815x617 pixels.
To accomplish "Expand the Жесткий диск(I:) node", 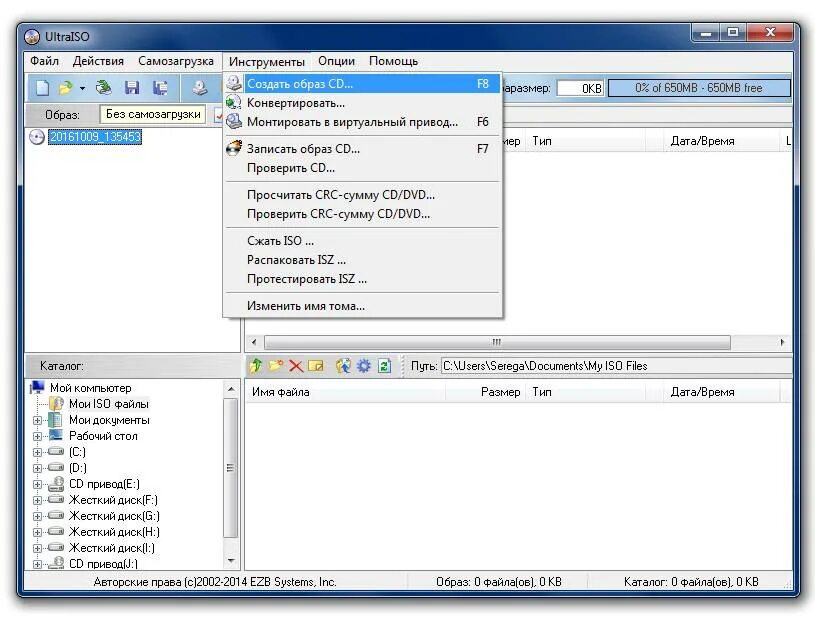I will point(37,548).
